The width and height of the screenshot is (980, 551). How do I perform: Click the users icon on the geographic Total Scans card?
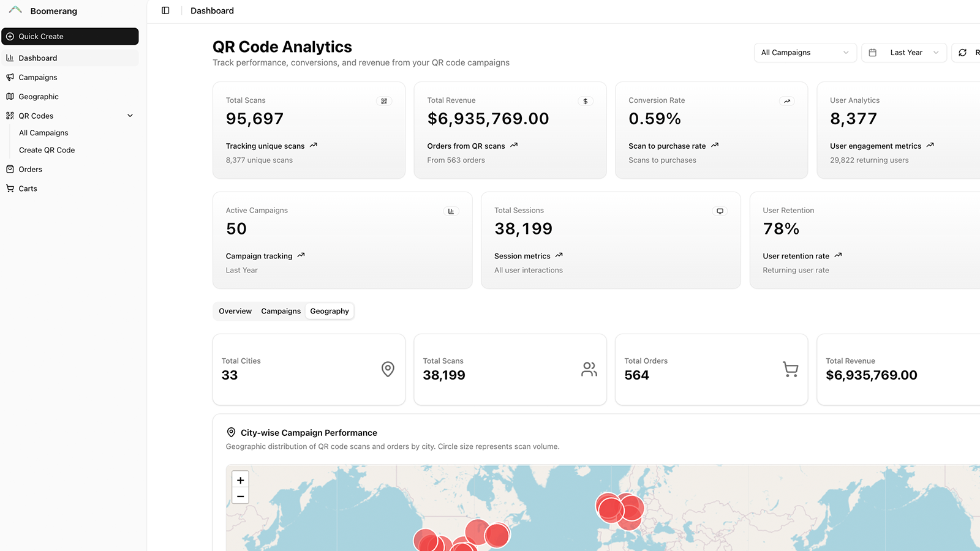pos(589,369)
